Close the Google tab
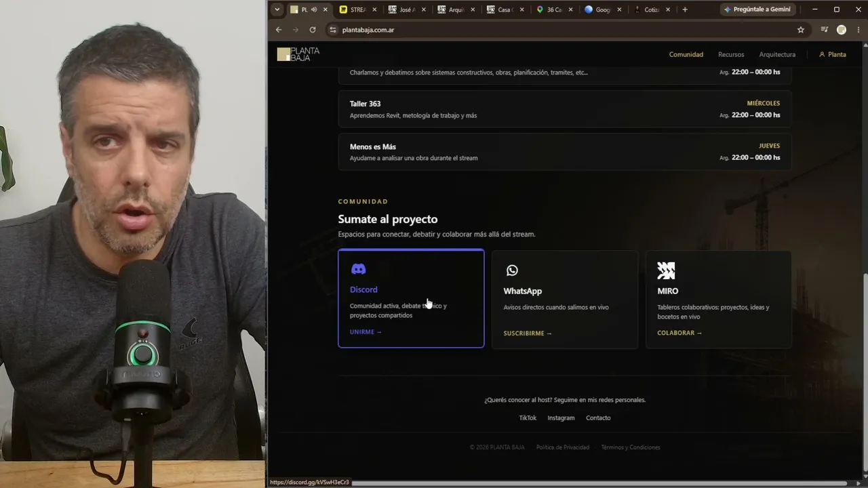 pyautogui.click(x=619, y=9)
